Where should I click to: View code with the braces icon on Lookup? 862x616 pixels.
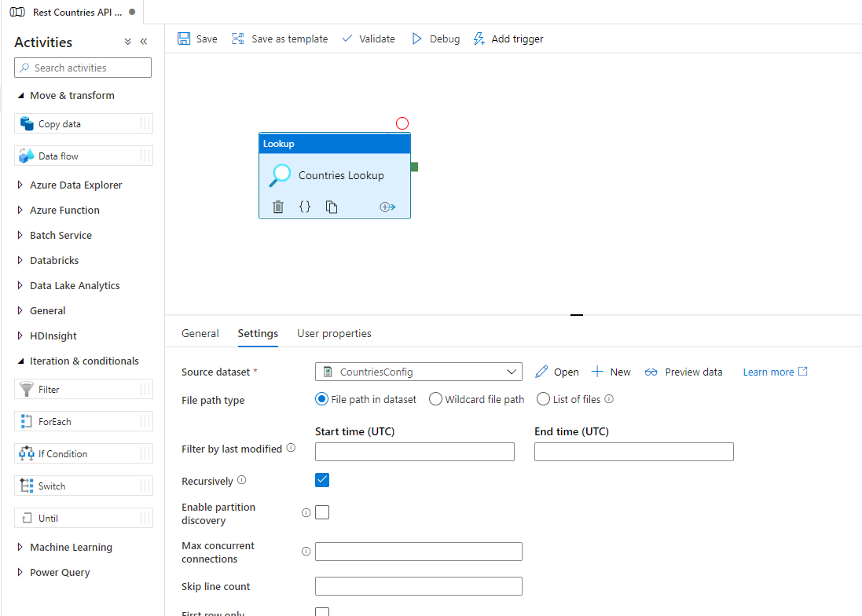305,207
